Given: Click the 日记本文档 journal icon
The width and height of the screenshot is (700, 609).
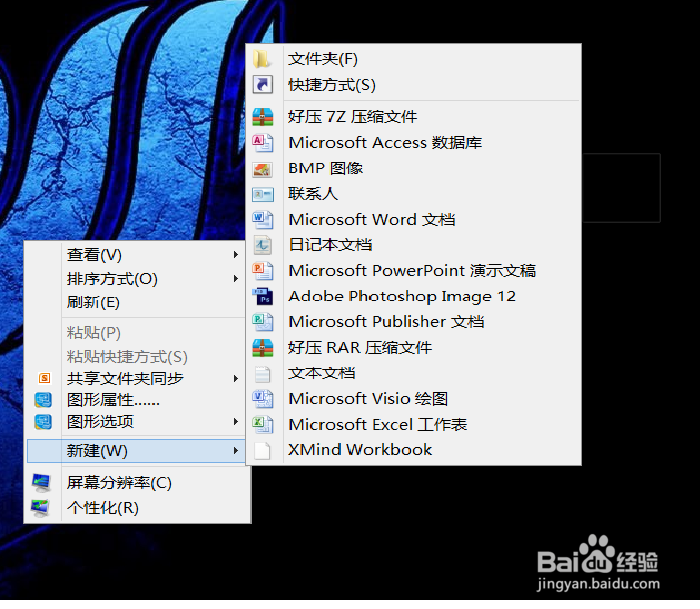Looking at the screenshot, I should click(262, 245).
